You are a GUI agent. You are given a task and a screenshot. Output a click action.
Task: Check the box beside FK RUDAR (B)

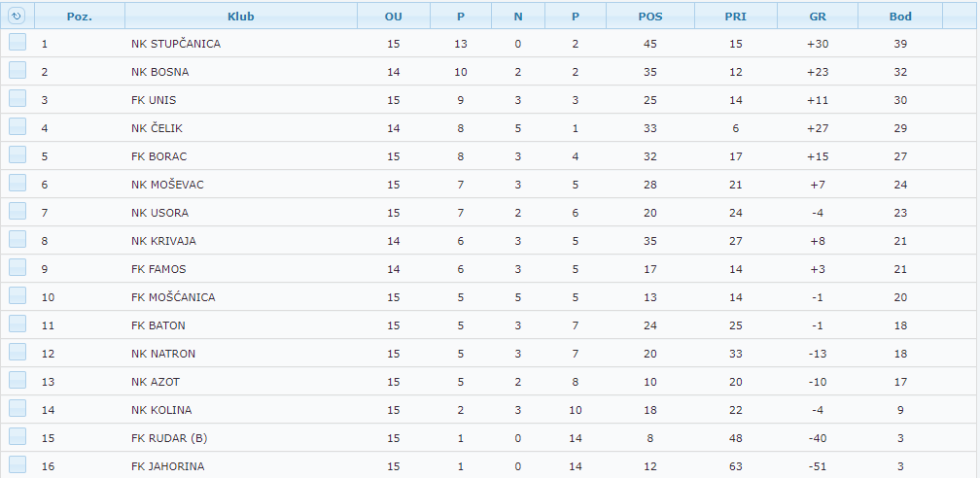click(x=17, y=437)
